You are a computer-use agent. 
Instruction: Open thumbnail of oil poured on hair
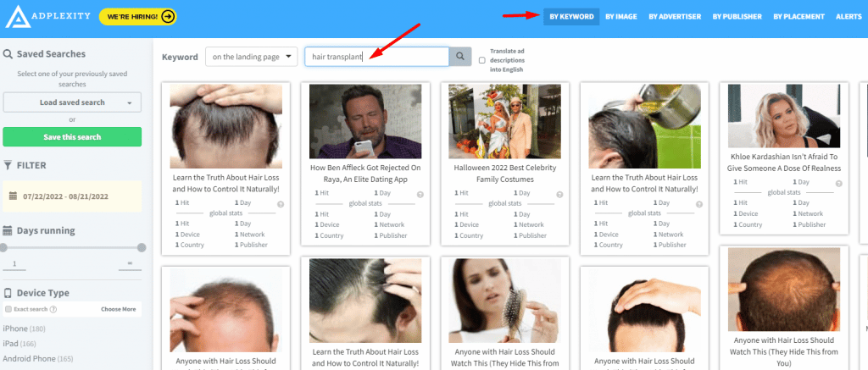pos(644,126)
